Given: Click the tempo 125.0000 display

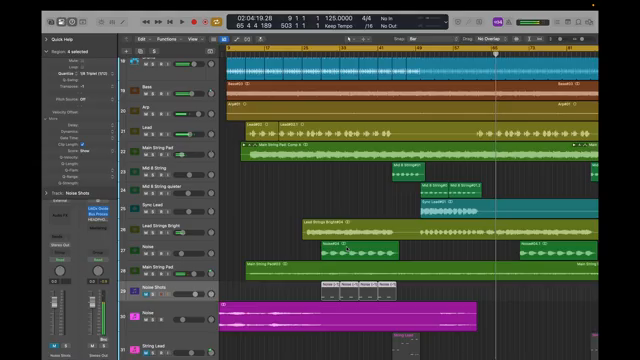Looking at the screenshot, I should click(338, 18).
